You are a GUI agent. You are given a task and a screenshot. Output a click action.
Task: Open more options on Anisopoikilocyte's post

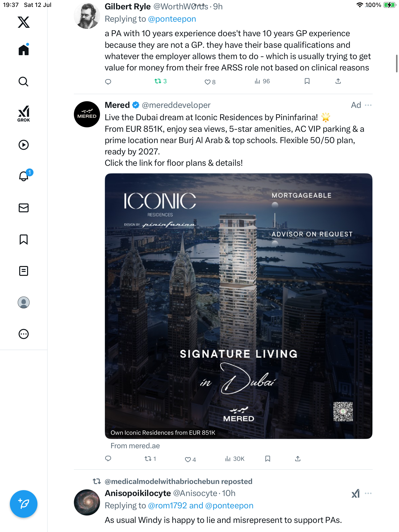click(x=368, y=493)
